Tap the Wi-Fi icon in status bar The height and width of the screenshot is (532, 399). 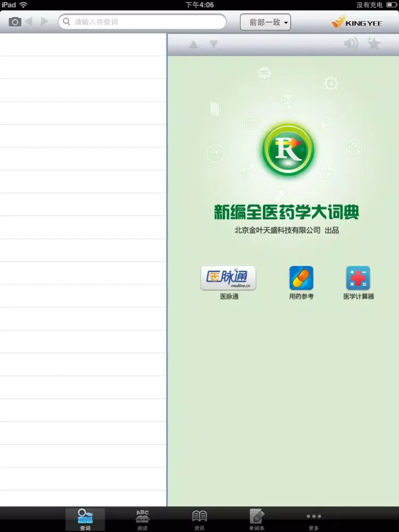click(23, 5)
